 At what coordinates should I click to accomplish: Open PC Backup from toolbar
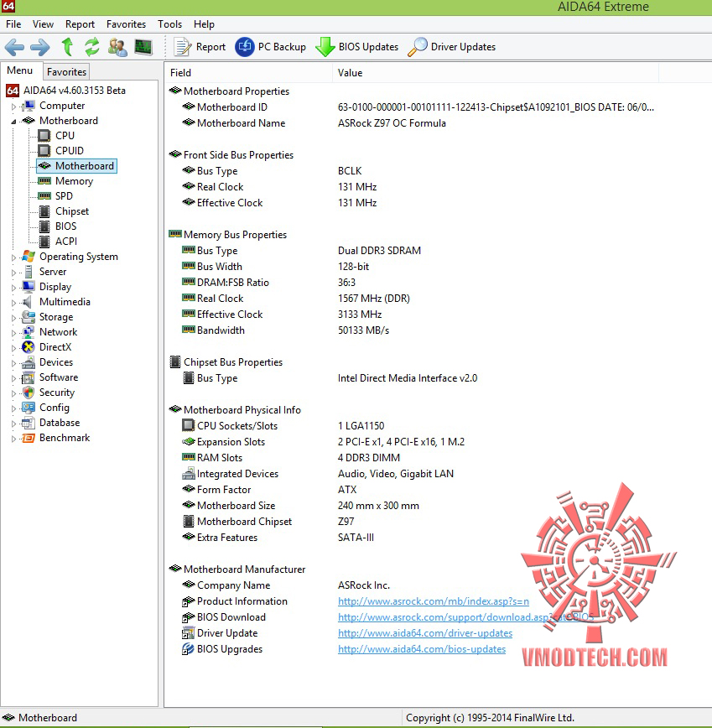point(271,47)
